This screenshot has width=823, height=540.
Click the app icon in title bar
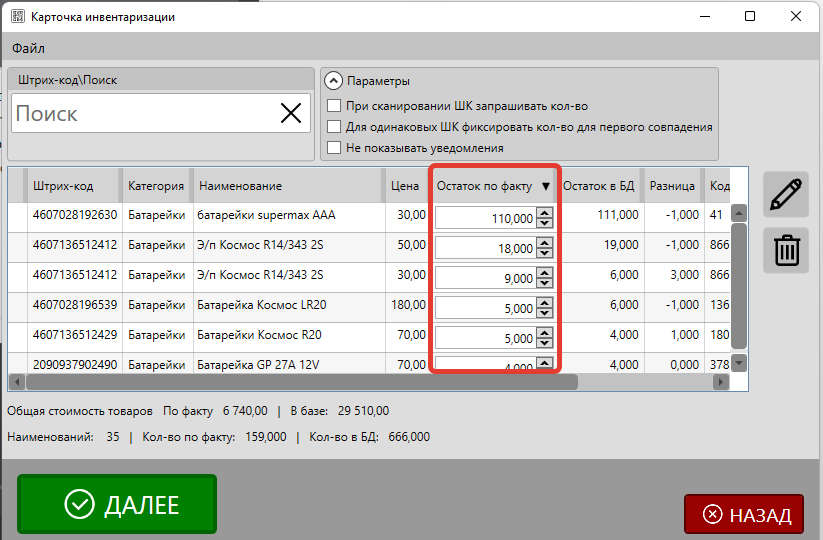17,17
